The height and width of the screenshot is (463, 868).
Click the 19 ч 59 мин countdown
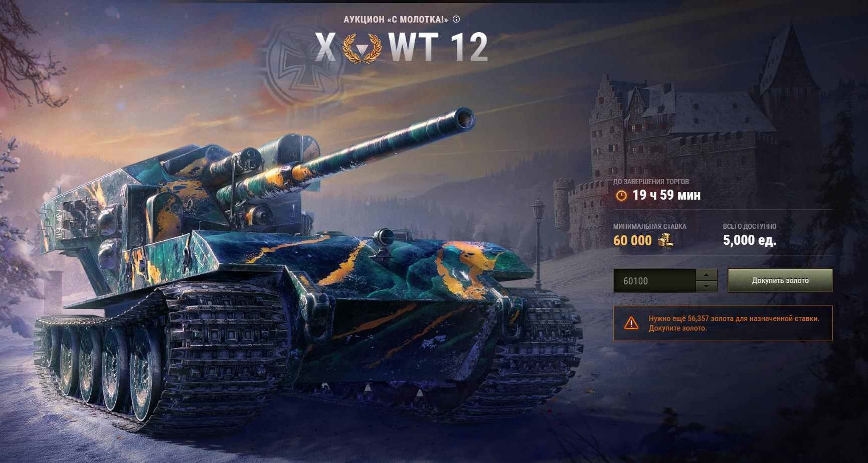(x=666, y=195)
